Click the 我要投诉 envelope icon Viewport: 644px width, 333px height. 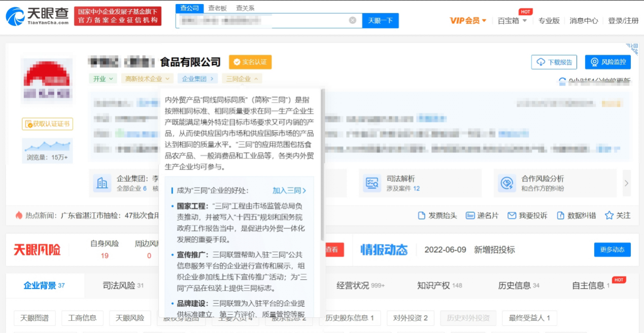[512, 216]
